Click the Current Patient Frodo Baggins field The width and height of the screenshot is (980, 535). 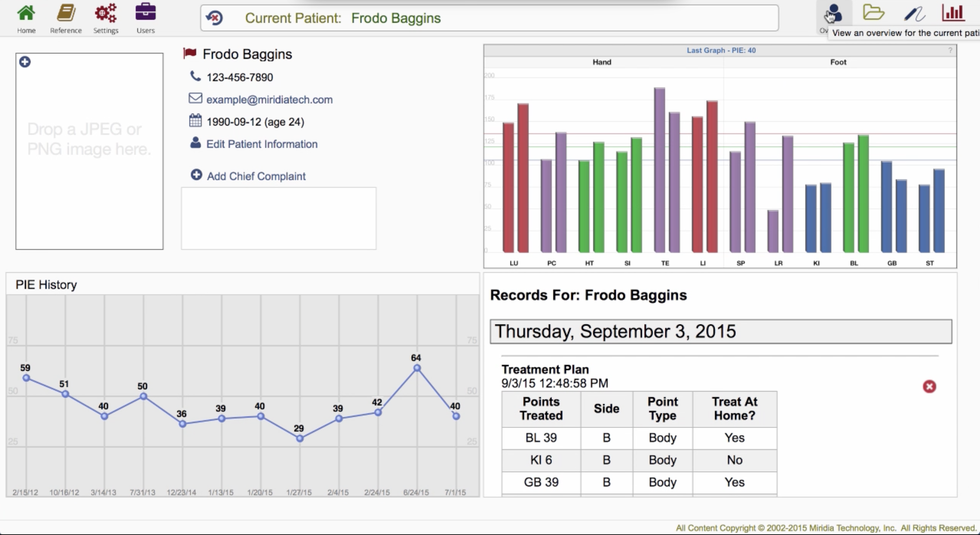tap(489, 18)
